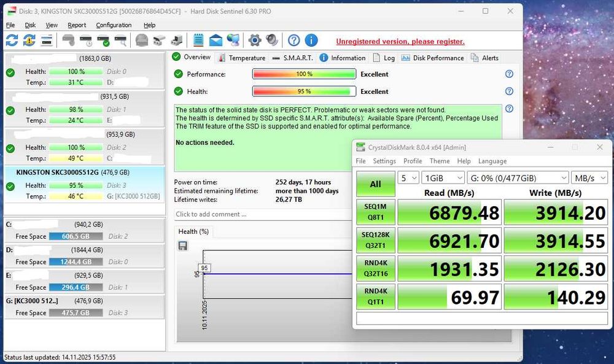The height and width of the screenshot is (364, 614).
Task: Click the blue refresh disk information icon
Action: click(x=12, y=41)
